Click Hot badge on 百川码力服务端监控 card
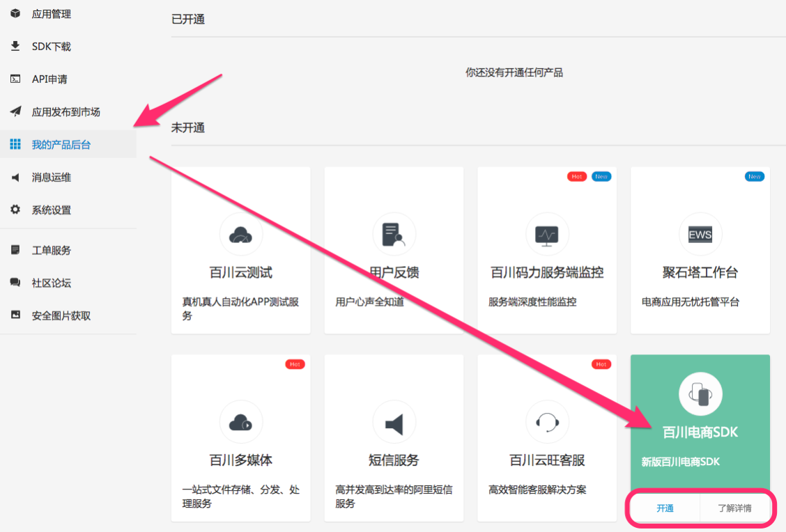786x532 pixels. 577,176
